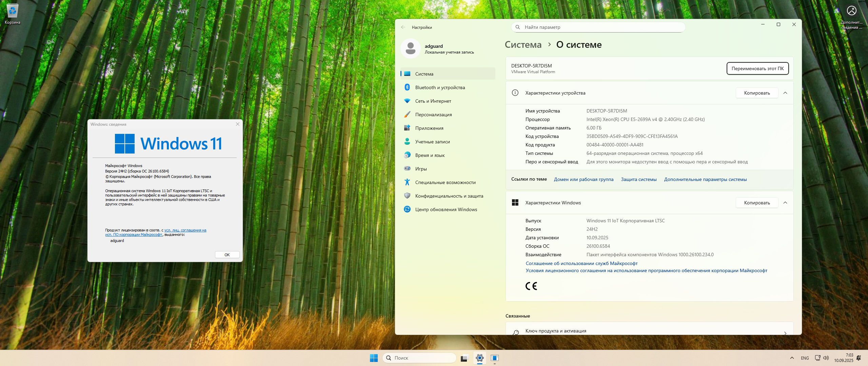
Task: Click the back arrow in Settings window
Action: [x=403, y=27]
